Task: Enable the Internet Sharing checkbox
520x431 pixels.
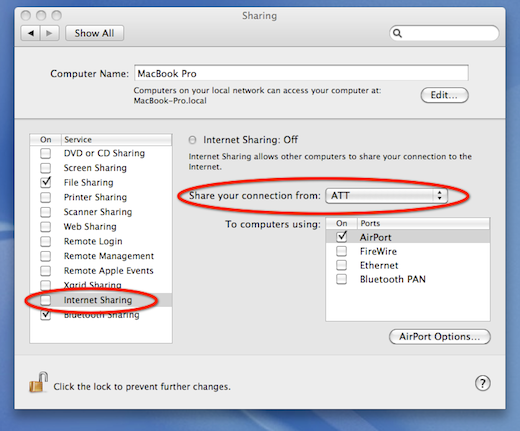Action: pos(45,300)
